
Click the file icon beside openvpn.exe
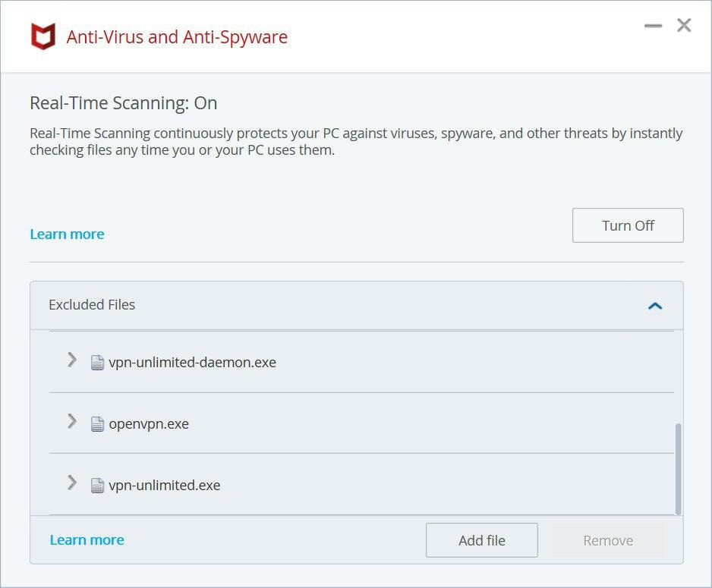tap(97, 424)
